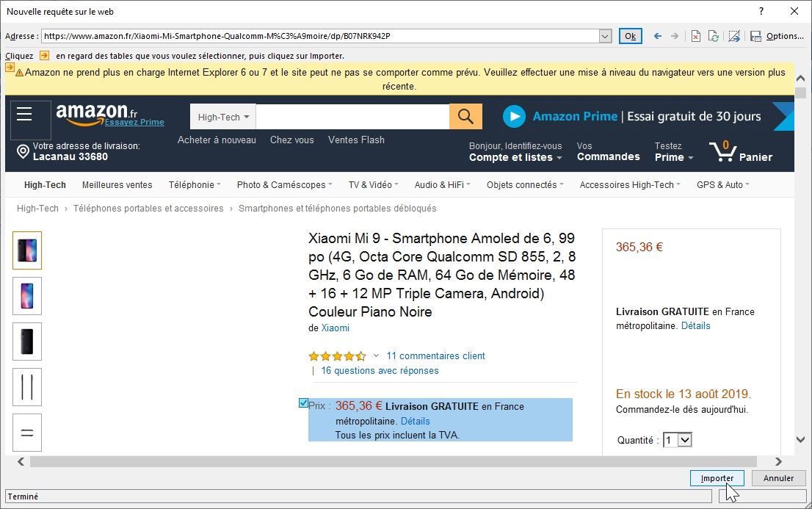Click the star rating icons

[x=337, y=356]
